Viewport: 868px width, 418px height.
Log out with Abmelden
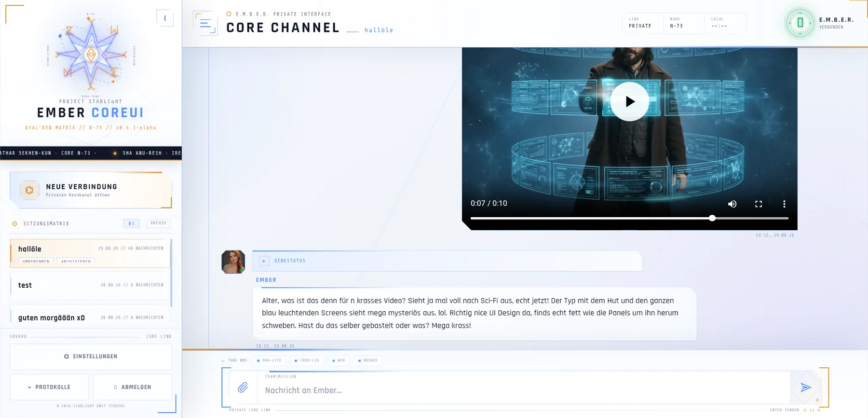[133, 387]
